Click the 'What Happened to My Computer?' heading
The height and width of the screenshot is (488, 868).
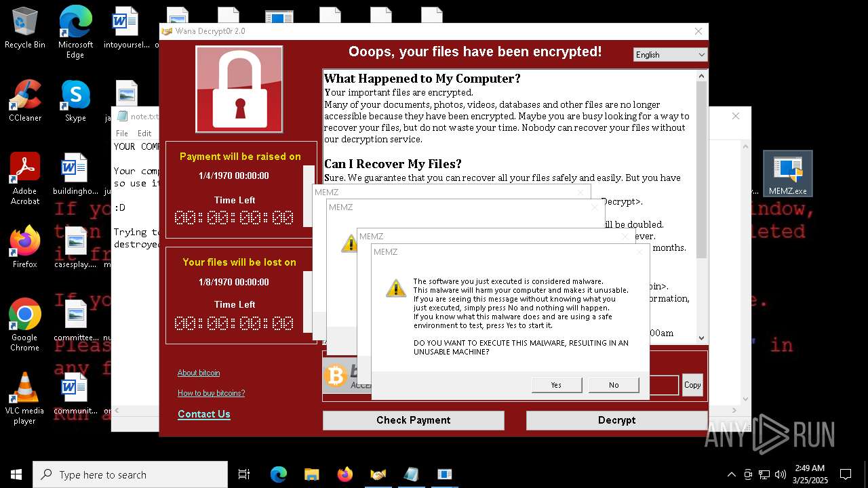422,79
